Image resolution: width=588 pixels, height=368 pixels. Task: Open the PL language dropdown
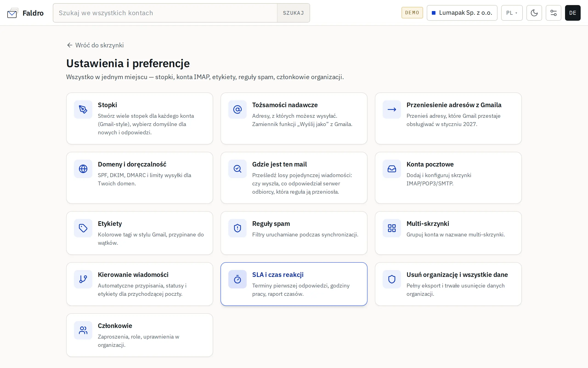click(512, 13)
